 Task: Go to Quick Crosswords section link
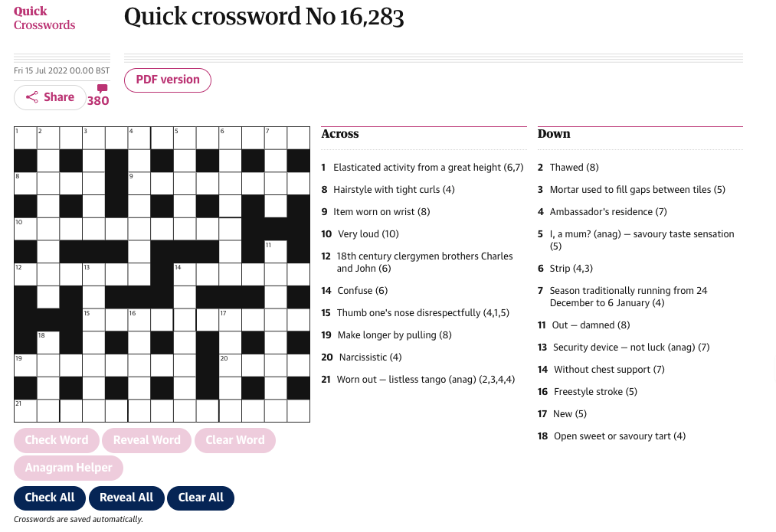pos(44,18)
